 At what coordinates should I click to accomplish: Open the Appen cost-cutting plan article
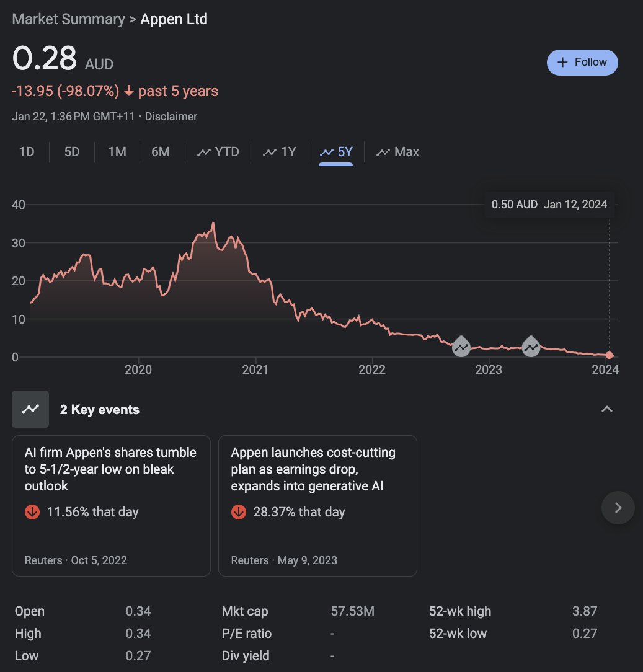coord(313,469)
